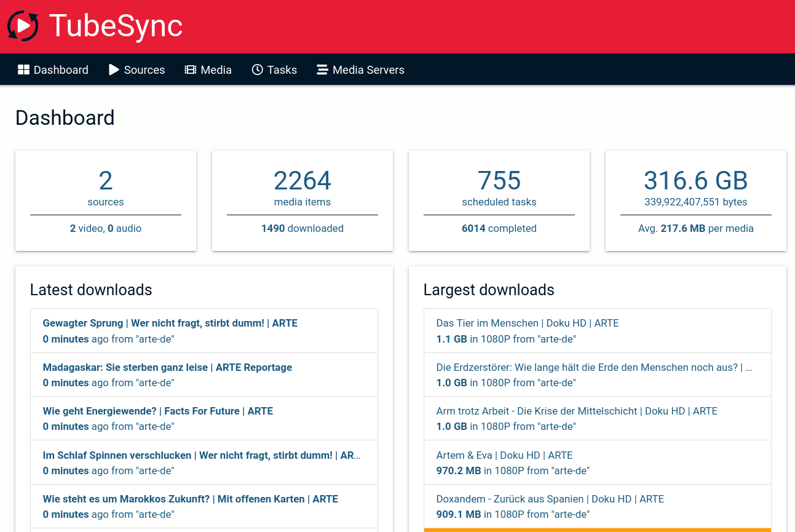Screen dimensions: 795x532
Task: Click the '1490 downloaded' text
Action: (x=303, y=228)
